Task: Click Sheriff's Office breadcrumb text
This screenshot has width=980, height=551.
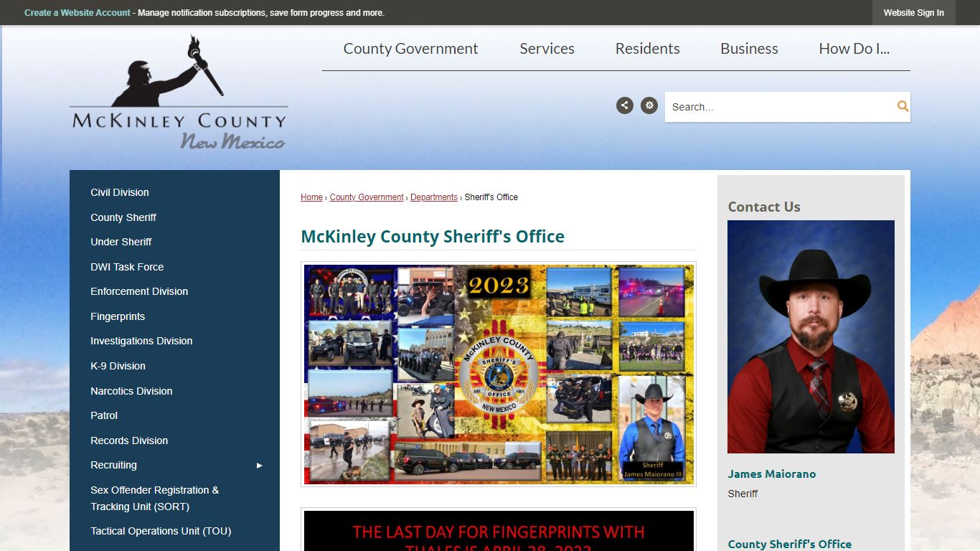Action: (491, 197)
